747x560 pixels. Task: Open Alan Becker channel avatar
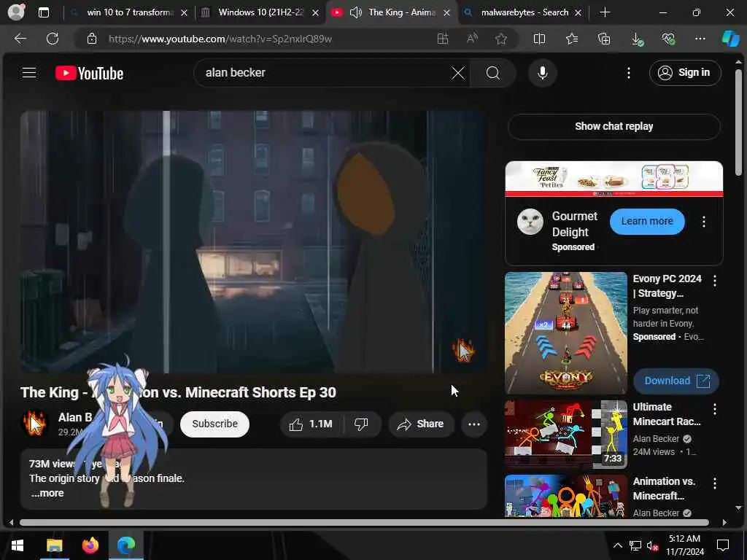[x=34, y=424]
